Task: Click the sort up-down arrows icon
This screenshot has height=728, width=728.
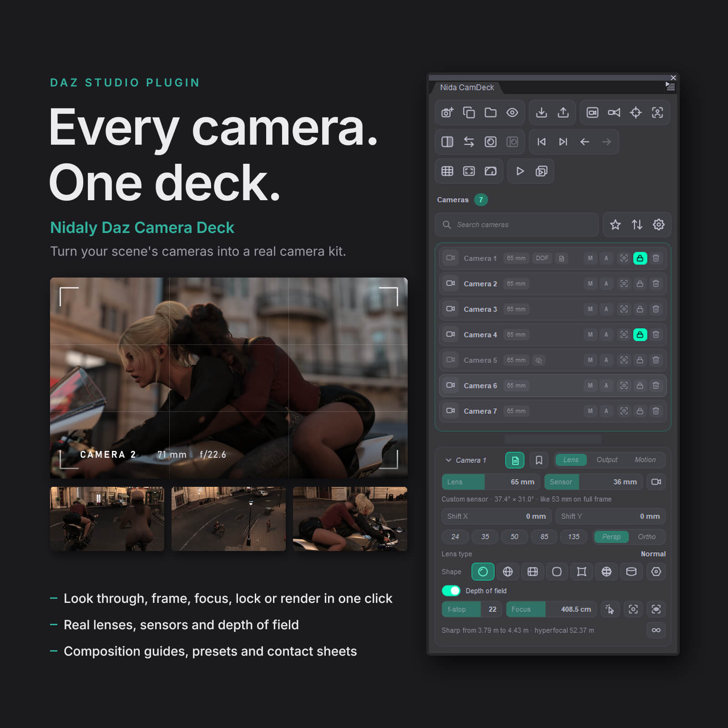Action: point(637,224)
